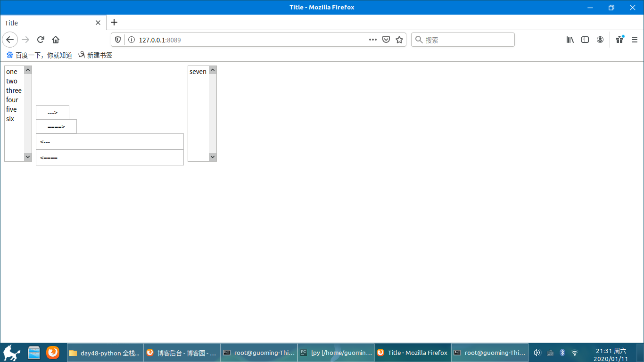The height and width of the screenshot is (362, 644).
Task: Open the 新建书签 bookmark
Action: tap(95, 55)
